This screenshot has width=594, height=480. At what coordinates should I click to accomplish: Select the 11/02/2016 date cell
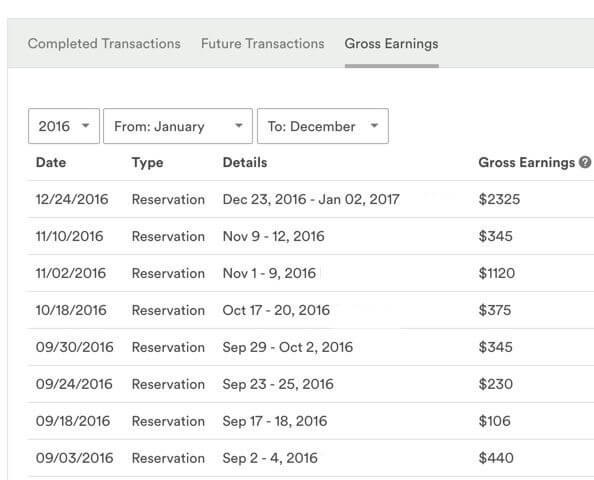[x=70, y=273]
